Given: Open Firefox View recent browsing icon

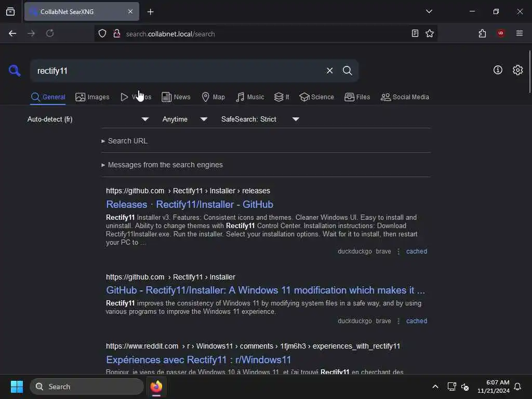Looking at the screenshot, I should (10, 11).
